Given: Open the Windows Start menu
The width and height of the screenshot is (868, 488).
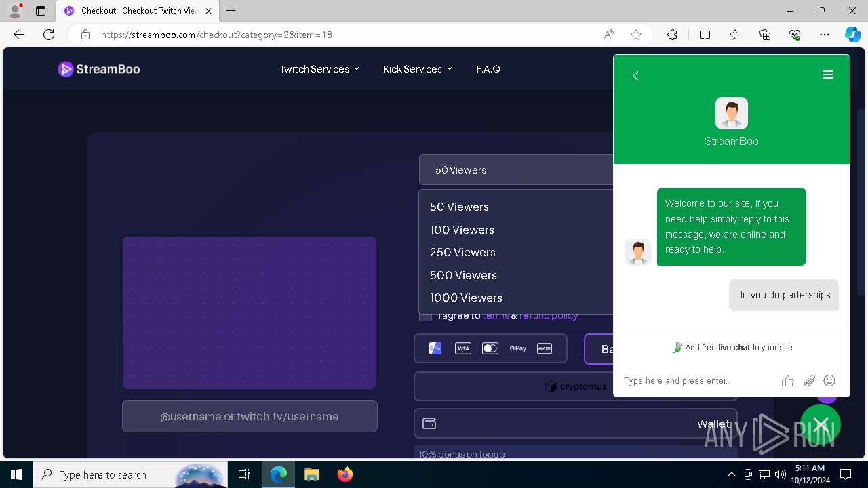Looking at the screenshot, I should click(16, 474).
